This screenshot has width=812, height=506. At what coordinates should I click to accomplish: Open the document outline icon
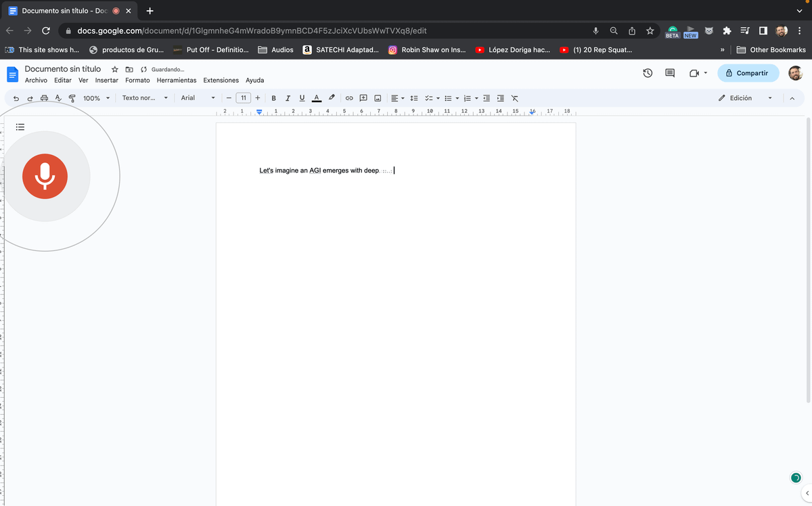pyautogui.click(x=20, y=127)
